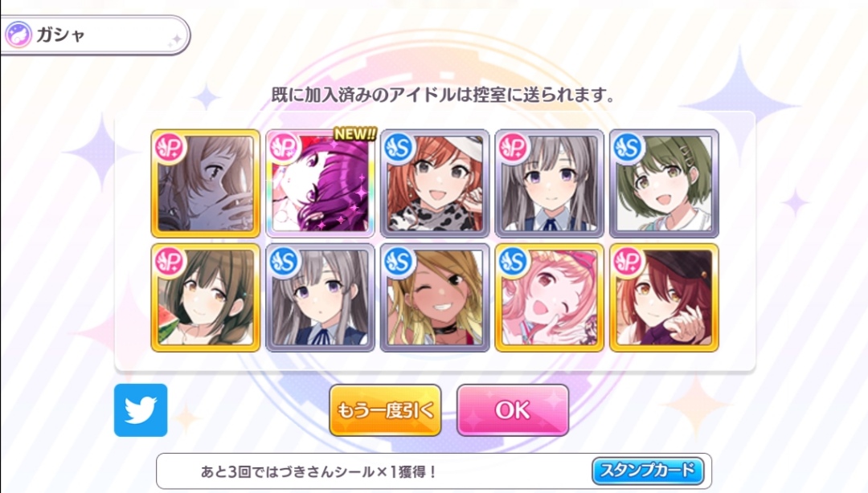Image resolution: width=868 pixels, height=493 pixels.
Task: Click the S badge on the pink-haired idol card
Action: (513, 261)
